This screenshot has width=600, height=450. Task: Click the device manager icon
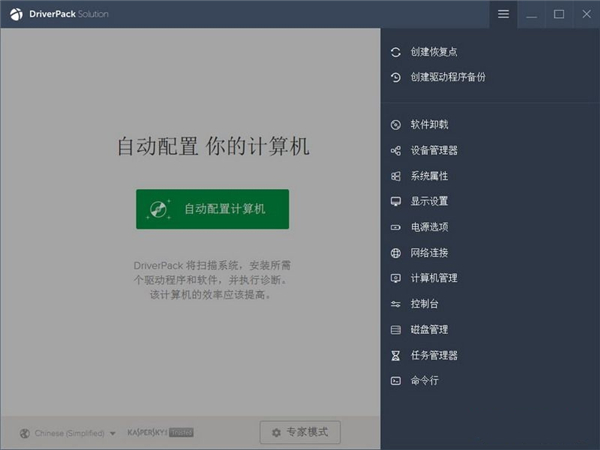click(x=396, y=151)
